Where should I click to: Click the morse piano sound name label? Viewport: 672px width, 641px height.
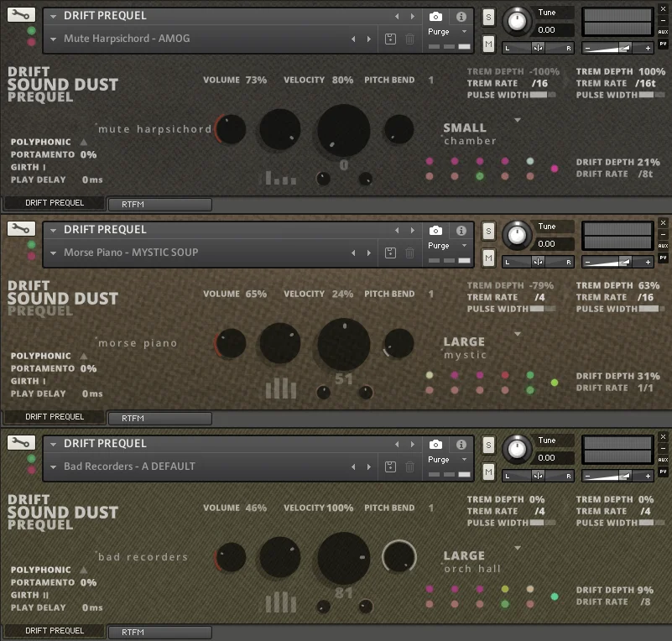tap(138, 343)
